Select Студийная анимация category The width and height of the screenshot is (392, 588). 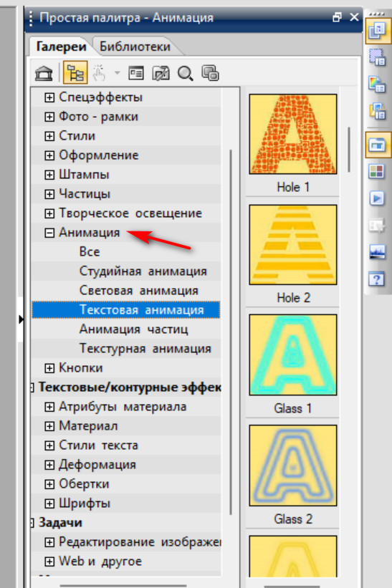(143, 271)
